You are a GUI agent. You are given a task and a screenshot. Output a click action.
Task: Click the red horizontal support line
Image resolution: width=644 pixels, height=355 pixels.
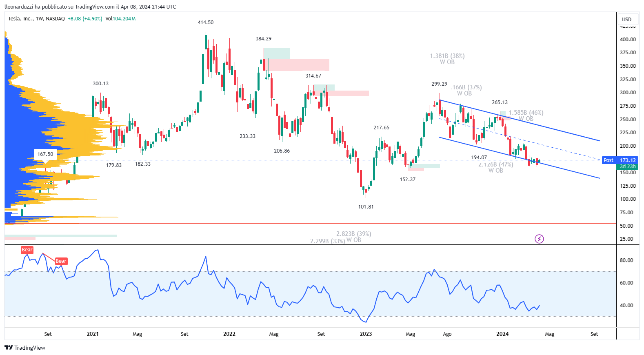pos(310,223)
